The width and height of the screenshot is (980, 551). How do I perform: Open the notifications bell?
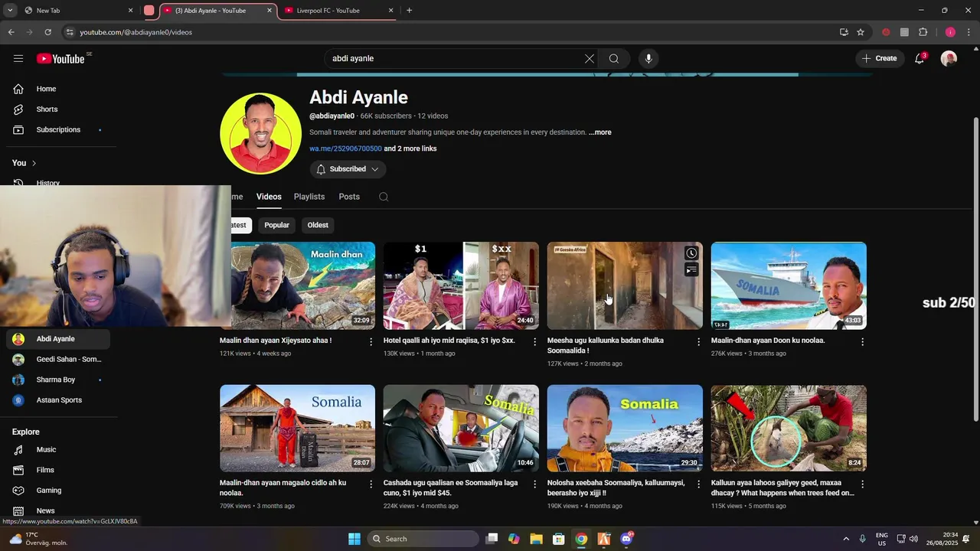pyautogui.click(x=920, y=58)
